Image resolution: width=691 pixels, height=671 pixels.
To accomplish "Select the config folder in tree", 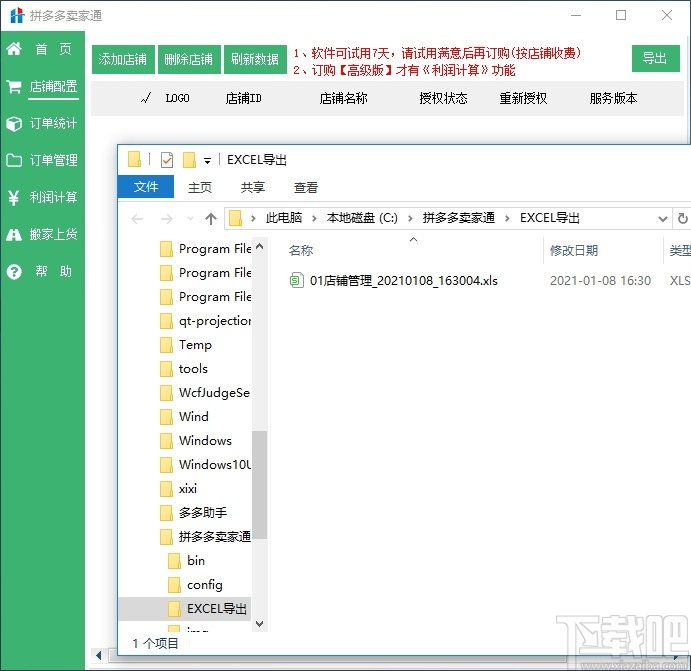I will [x=204, y=585].
